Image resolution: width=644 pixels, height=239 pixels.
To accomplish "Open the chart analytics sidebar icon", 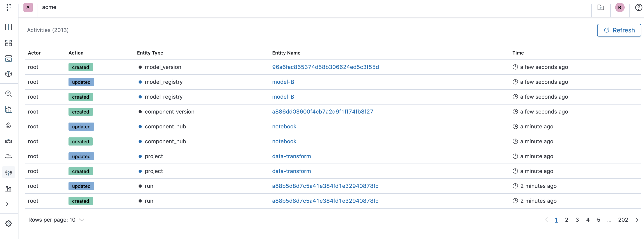I will point(9,109).
